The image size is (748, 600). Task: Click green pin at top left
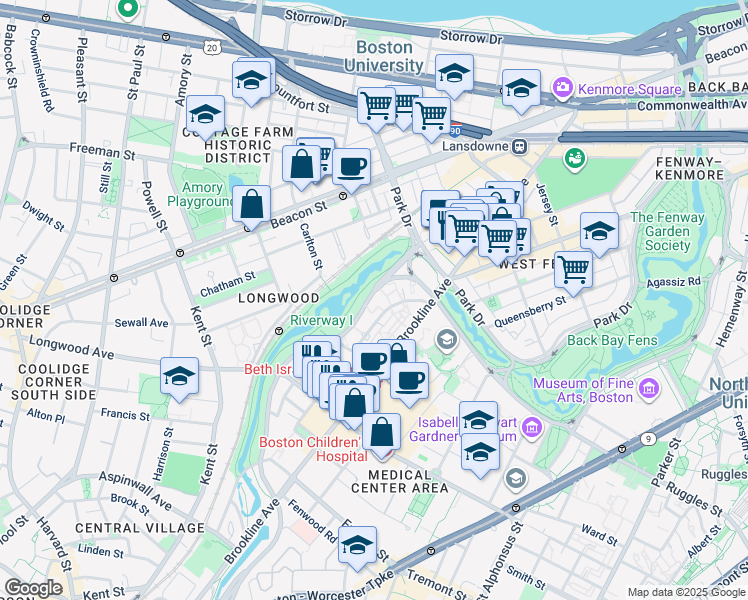click(127, 9)
